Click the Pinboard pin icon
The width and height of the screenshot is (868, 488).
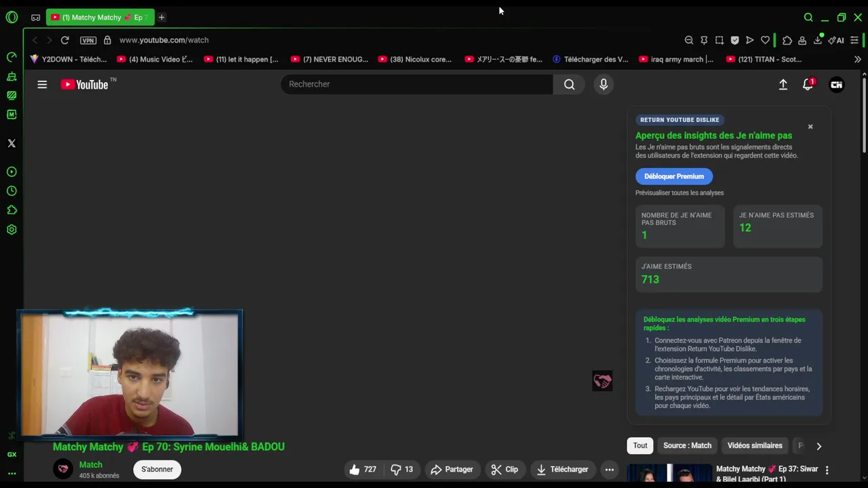[704, 40]
